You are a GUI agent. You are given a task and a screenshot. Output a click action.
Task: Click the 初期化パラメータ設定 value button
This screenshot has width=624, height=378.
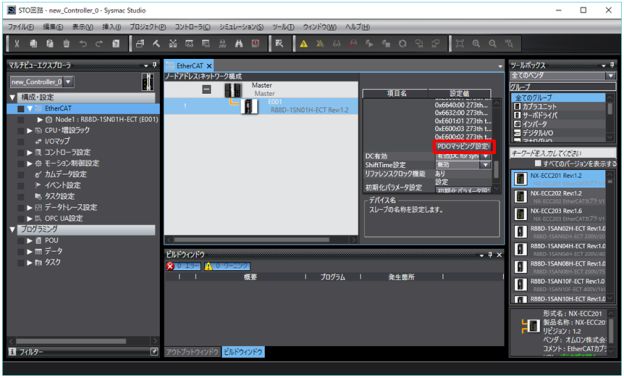click(463, 190)
